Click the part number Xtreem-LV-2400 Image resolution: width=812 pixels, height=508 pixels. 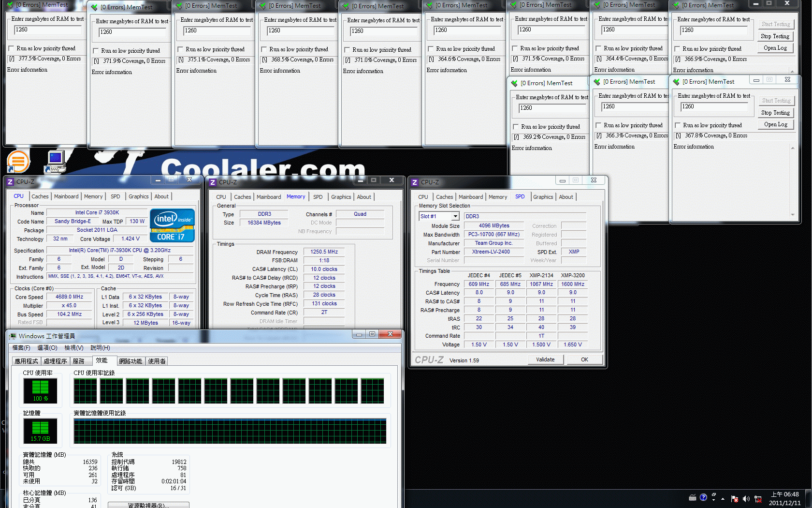pyautogui.click(x=493, y=252)
